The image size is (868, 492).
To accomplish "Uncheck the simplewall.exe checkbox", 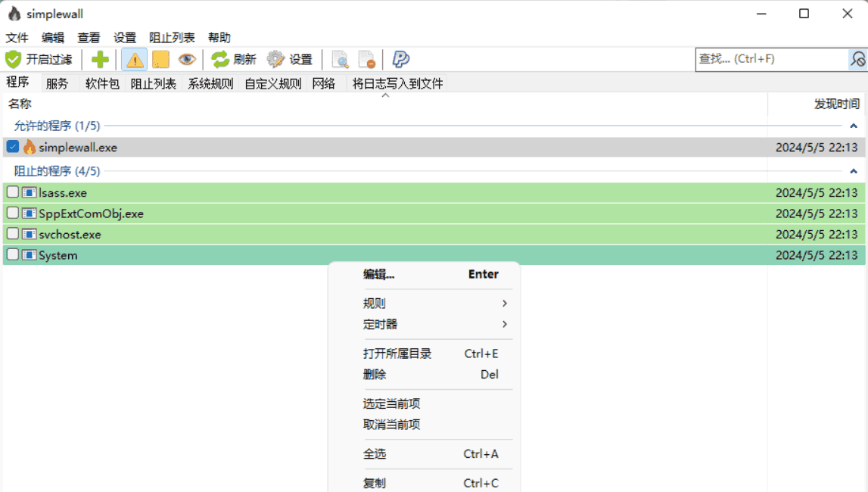I will (13, 147).
